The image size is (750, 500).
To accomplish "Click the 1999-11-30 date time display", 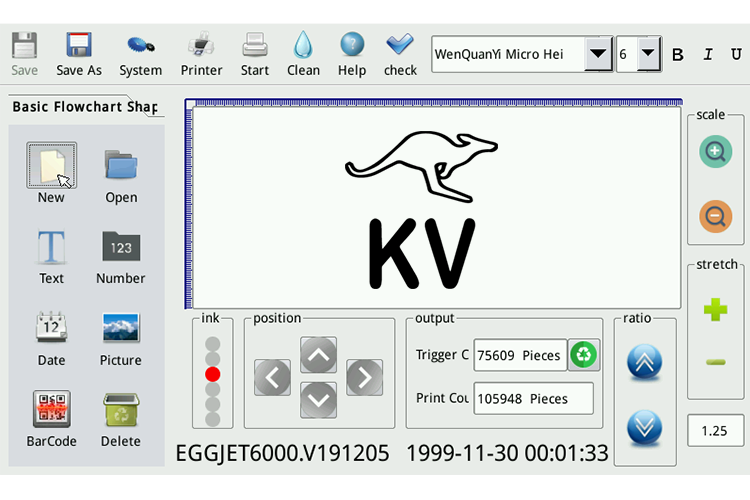I will point(507,453).
